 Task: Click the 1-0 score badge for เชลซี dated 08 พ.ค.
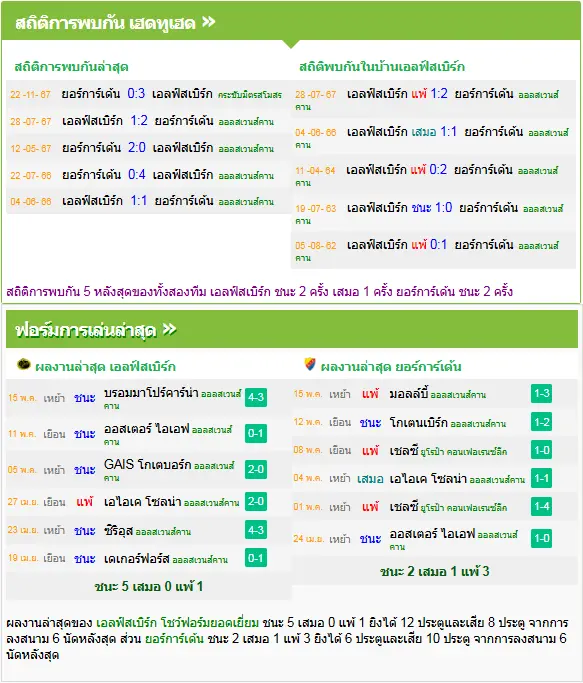542,450
